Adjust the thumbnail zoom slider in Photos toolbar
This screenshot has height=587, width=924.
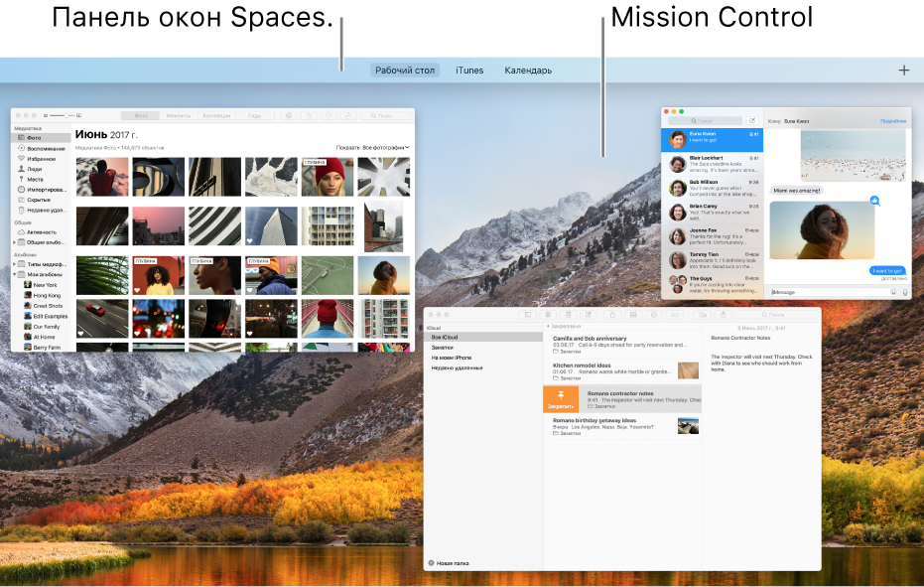coord(64,115)
